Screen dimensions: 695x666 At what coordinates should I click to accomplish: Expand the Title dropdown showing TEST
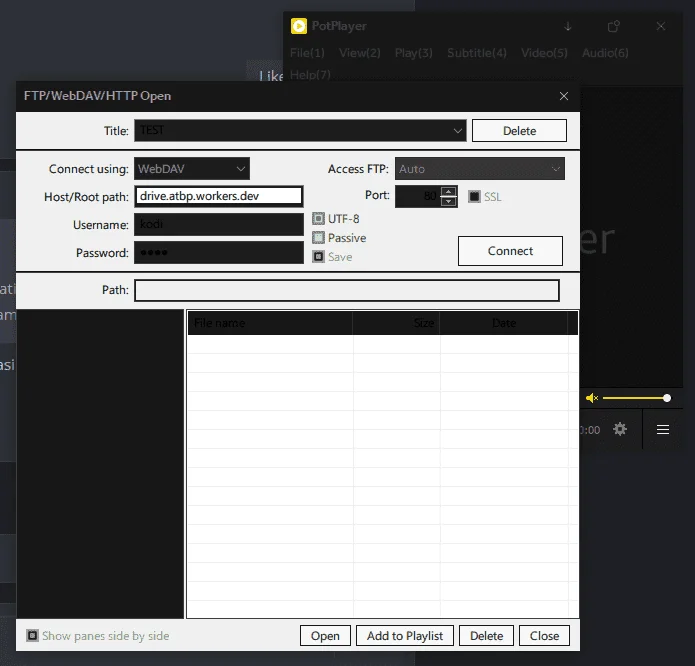457,131
